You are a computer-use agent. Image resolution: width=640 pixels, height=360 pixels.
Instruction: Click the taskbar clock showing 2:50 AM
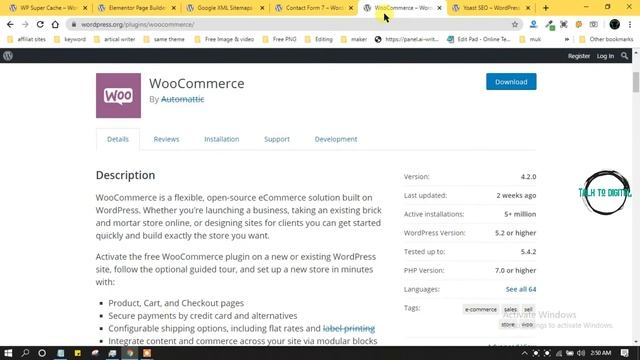(x=601, y=353)
